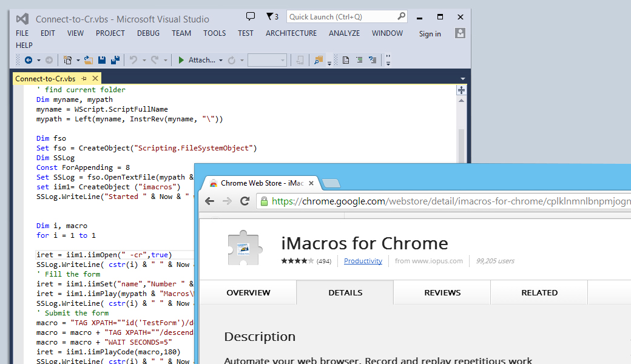The width and height of the screenshot is (631, 364).
Task: Open the DEBUG menu
Action: coord(148,33)
